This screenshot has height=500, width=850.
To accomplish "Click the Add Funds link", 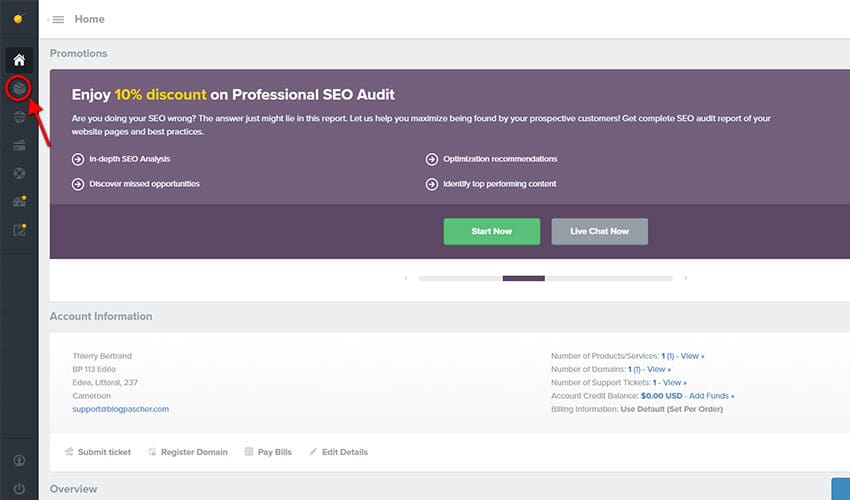I will (712, 396).
